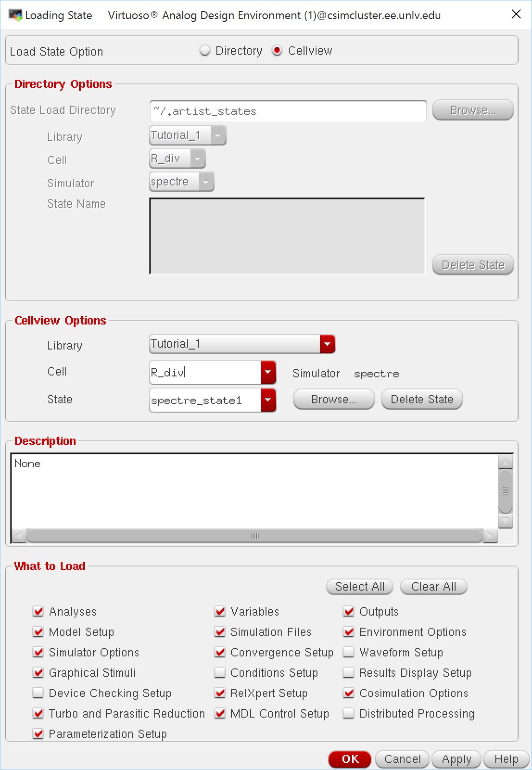Screen dimensions: 532x770
Task: Open Directory Options Simulator spectre dropdown
Action: coord(182,182)
